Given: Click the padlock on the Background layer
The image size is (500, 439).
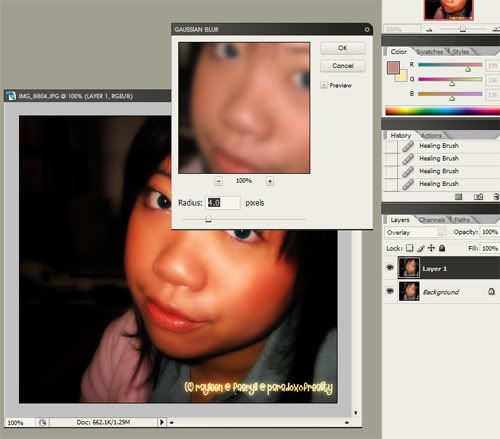Looking at the screenshot, I should tap(491, 292).
